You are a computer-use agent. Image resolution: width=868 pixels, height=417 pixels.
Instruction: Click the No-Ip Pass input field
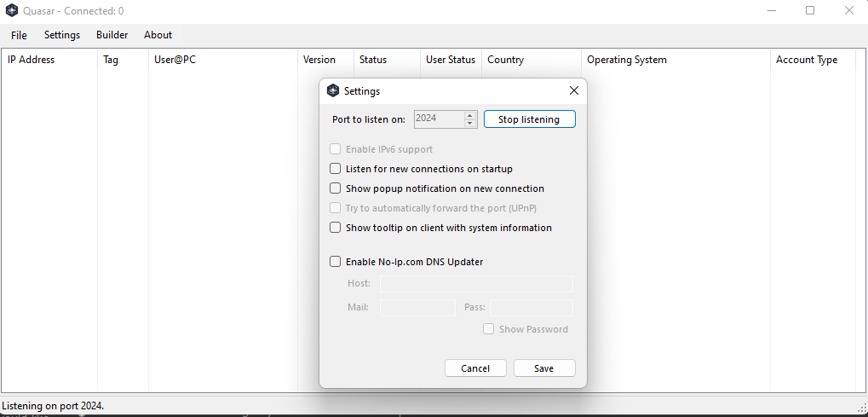(532, 308)
